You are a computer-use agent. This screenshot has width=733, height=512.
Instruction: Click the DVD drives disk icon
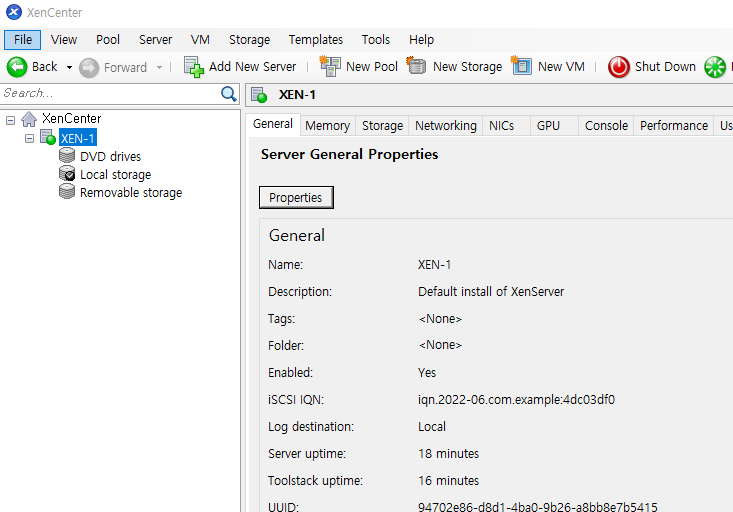click(x=67, y=155)
